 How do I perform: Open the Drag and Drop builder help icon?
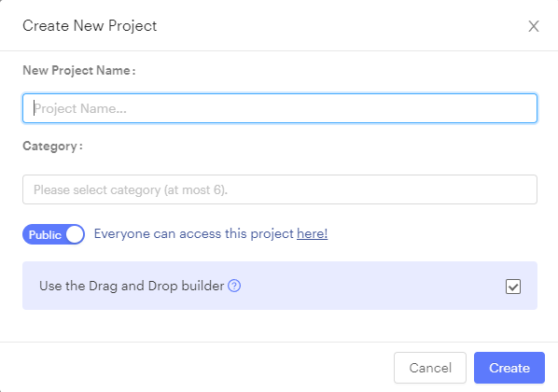234,286
